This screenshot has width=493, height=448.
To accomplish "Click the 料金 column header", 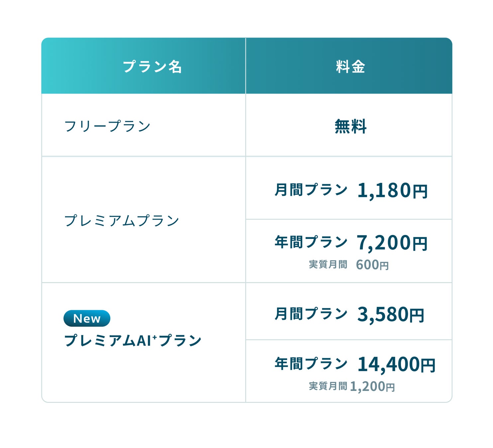I will [350, 67].
